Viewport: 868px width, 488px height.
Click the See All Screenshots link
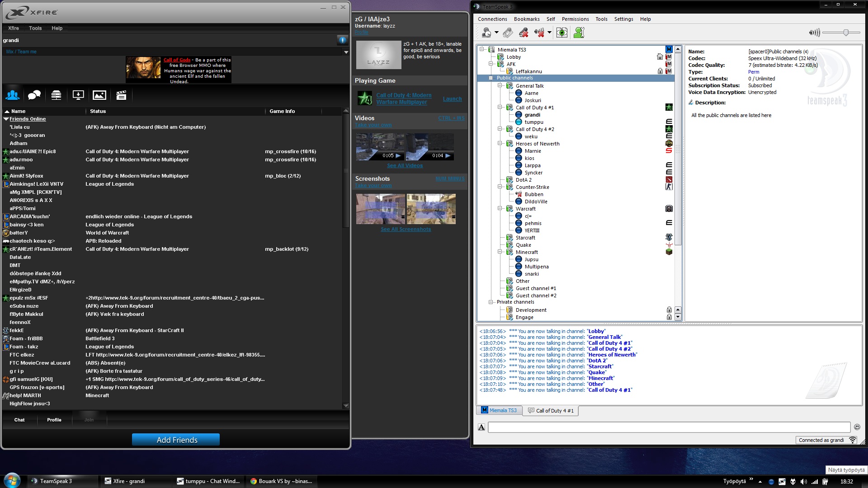pos(406,230)
